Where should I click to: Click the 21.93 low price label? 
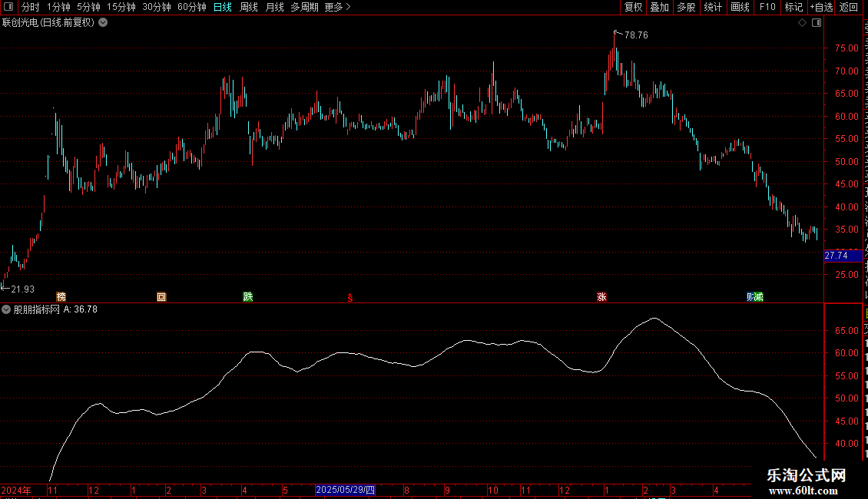point(23,289)
